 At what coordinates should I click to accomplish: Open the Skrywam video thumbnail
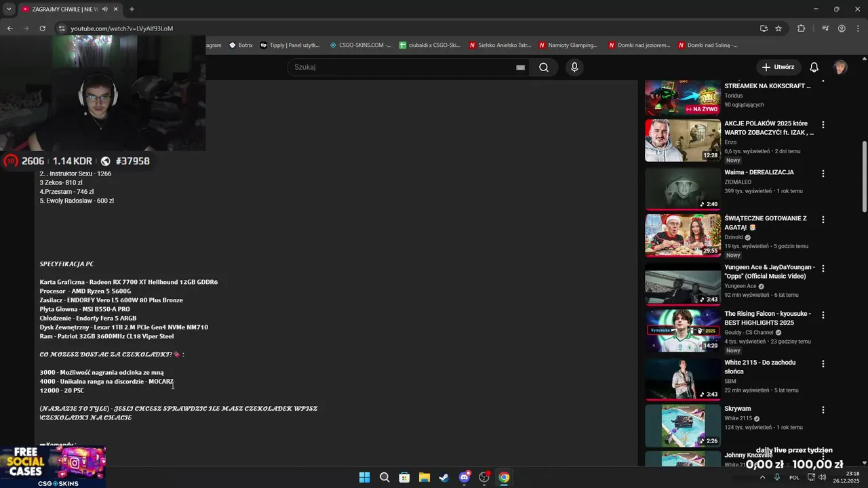pyautogui.click(x=682, y=426)
